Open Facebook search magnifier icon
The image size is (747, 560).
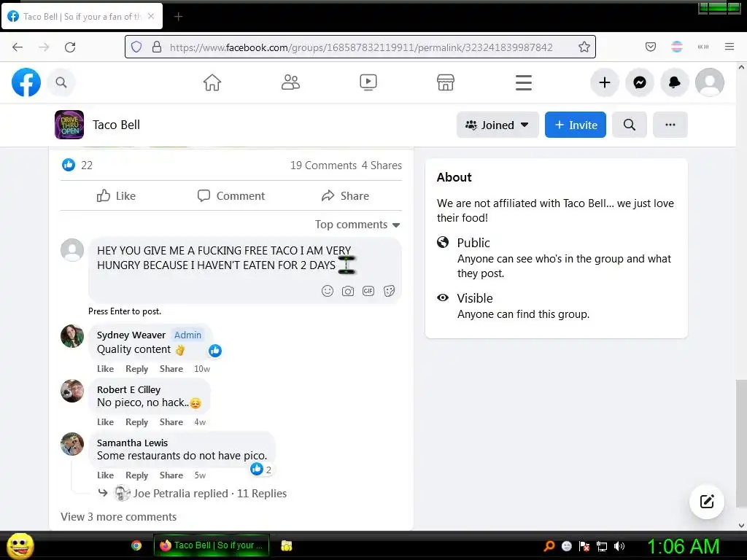(x=61, y=82)
